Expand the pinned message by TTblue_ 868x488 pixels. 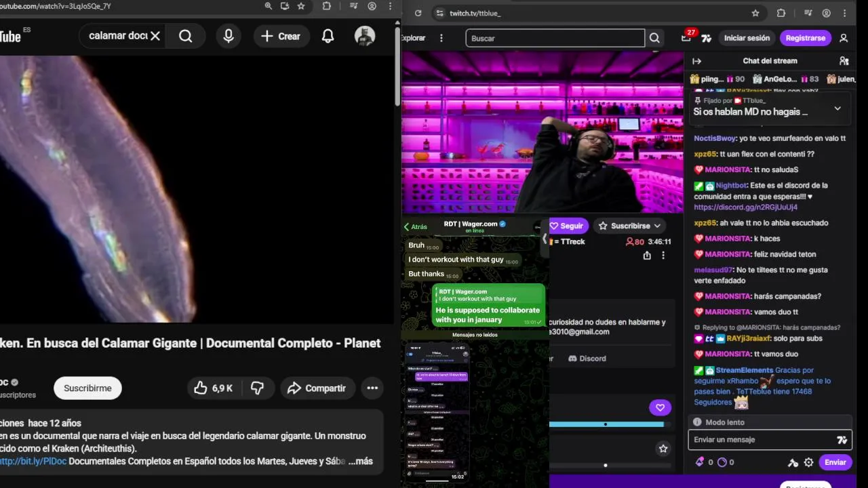837,108
